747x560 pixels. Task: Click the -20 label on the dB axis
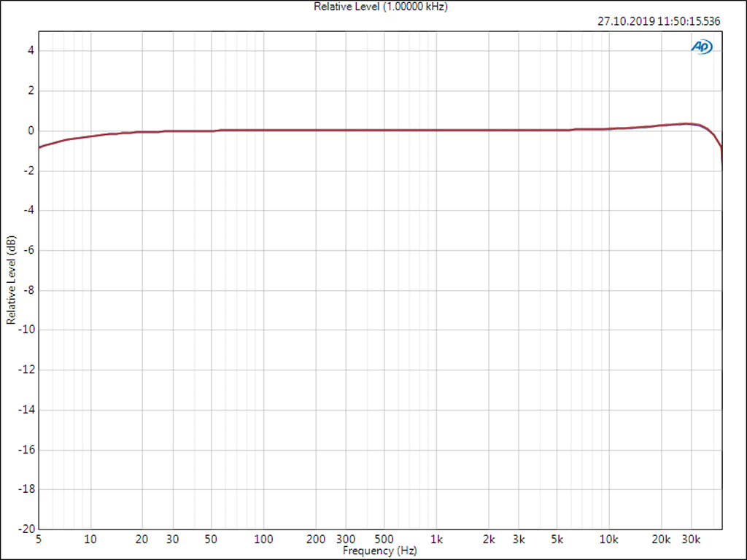pyautogui.click(x=26, y=529)
